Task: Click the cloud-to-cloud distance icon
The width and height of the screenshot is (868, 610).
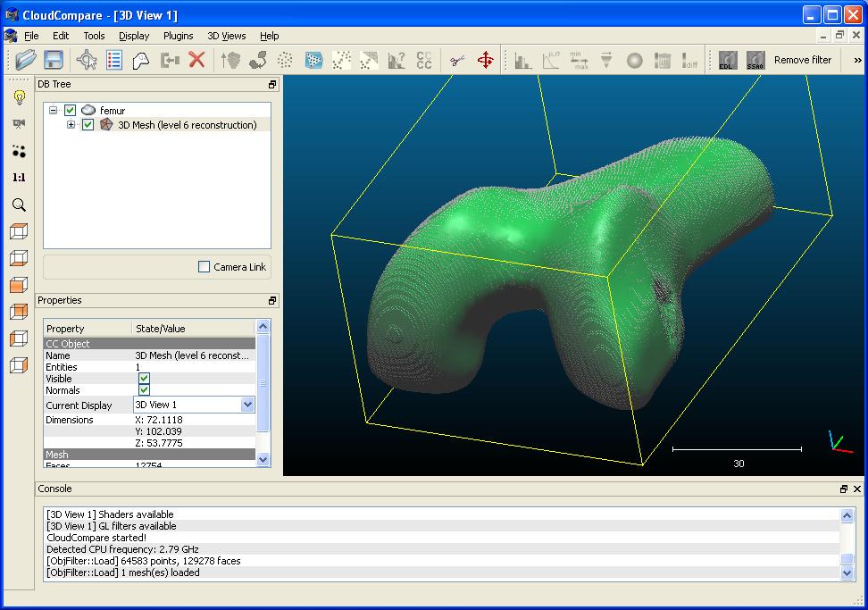Action: (341, 60)
